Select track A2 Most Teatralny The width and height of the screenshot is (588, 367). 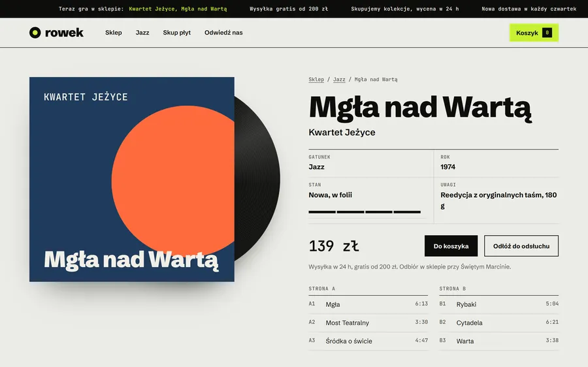pos(368,323)
